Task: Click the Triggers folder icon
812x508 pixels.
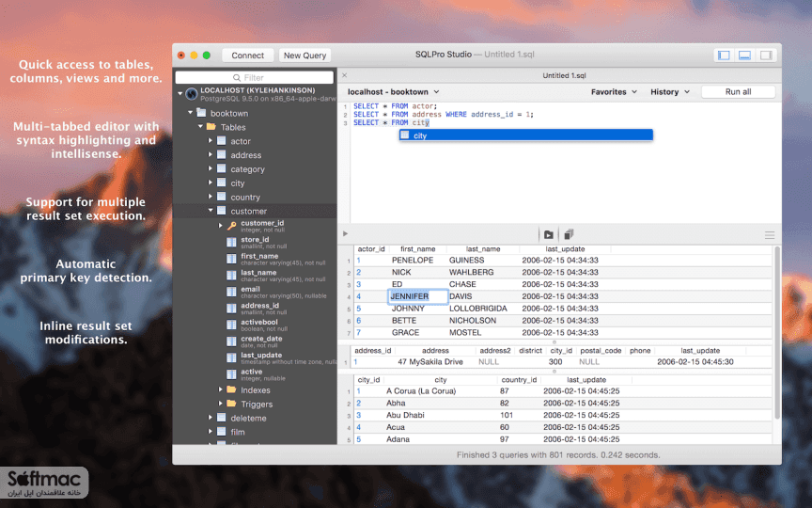Action: tap(231, 404)
